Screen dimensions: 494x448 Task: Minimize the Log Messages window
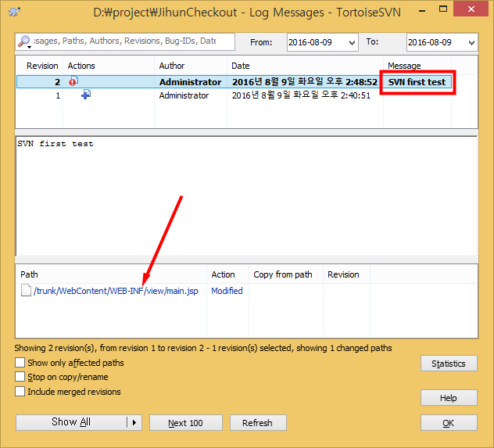pyautogui.click(x=422, y=10)
